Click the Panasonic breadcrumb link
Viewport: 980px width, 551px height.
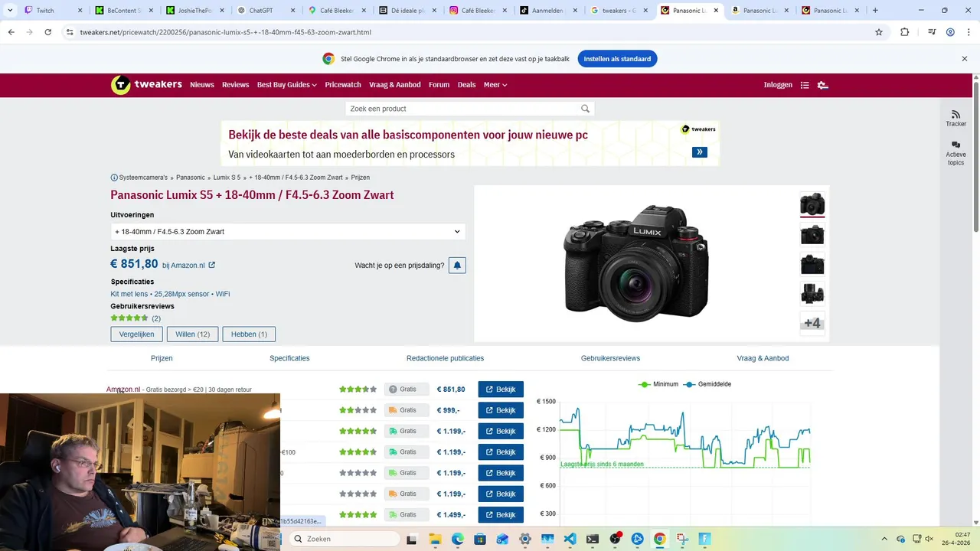click(191, 178)
